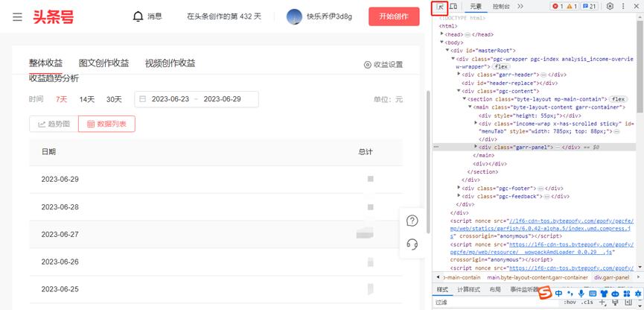
Task: Activate the DevTools inspect element picker
Action: [440, 6]
